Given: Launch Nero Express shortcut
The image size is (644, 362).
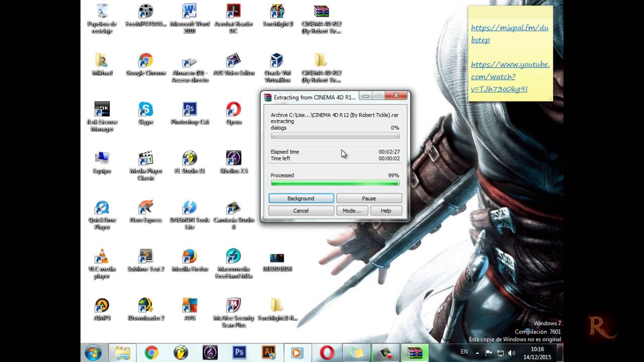Looking at the screenshot, I should coord(146,212).
